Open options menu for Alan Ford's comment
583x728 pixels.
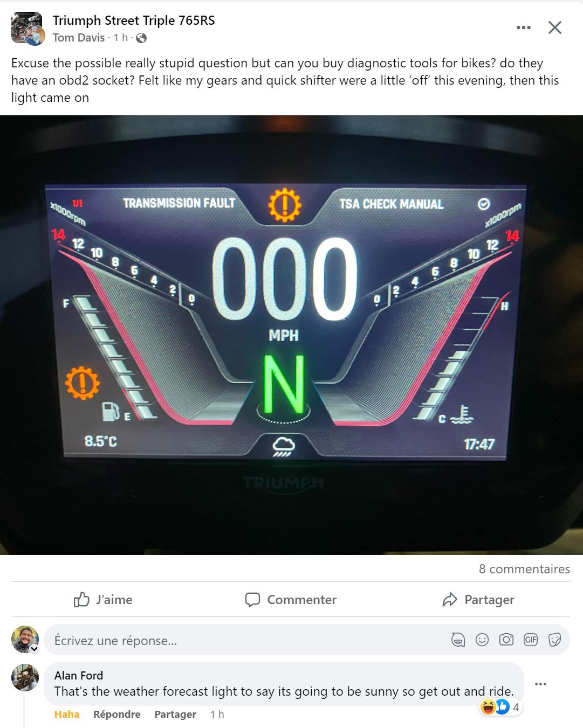pos(540,684)
